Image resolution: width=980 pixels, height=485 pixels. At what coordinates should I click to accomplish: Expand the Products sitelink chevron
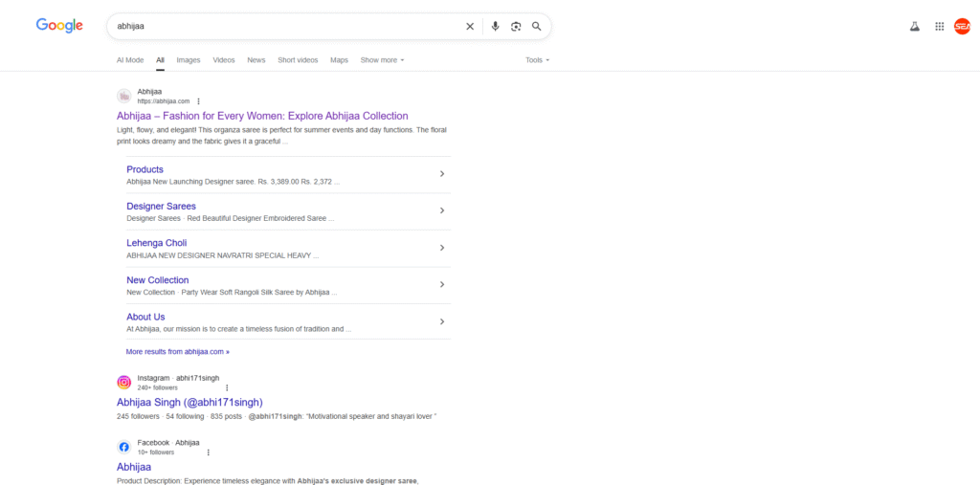click(442, 174)
